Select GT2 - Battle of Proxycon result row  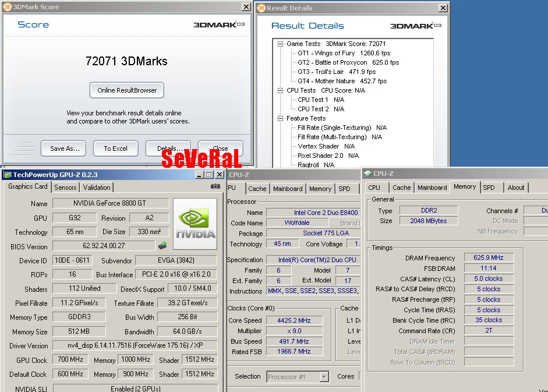[x=348, y=62]
